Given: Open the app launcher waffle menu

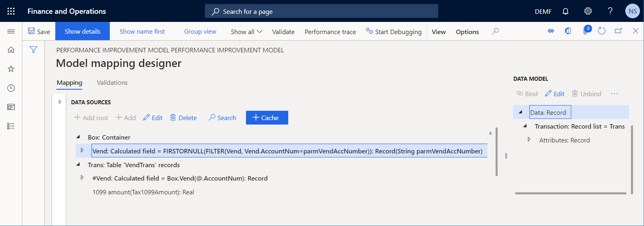Looking at the screenshot, I should [11, 11].
